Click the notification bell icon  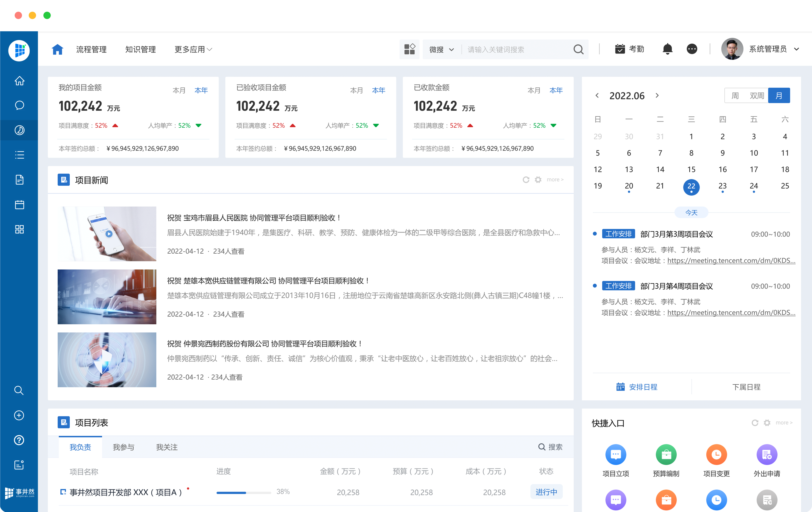667,49
